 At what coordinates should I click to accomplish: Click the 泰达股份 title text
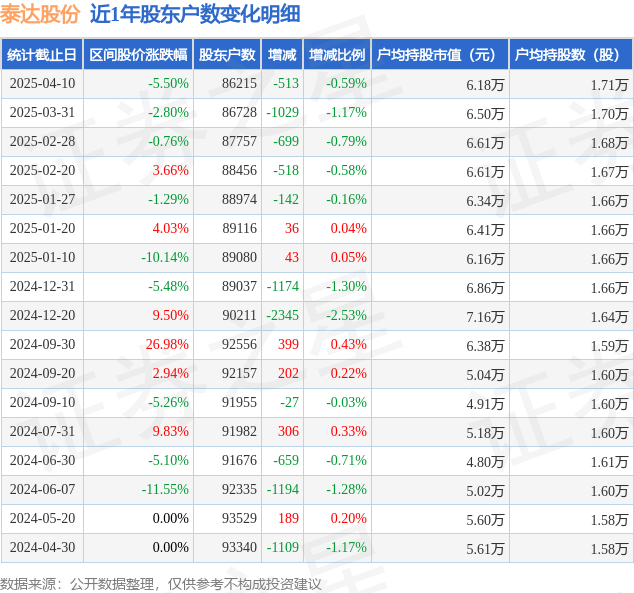40,14
